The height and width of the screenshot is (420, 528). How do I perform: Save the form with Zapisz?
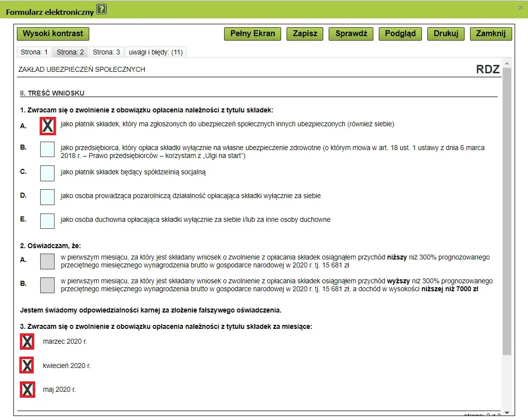(305, 34)
